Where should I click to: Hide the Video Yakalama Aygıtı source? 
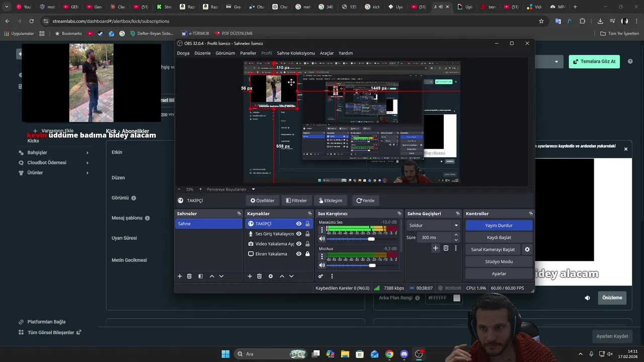[299, 244]
